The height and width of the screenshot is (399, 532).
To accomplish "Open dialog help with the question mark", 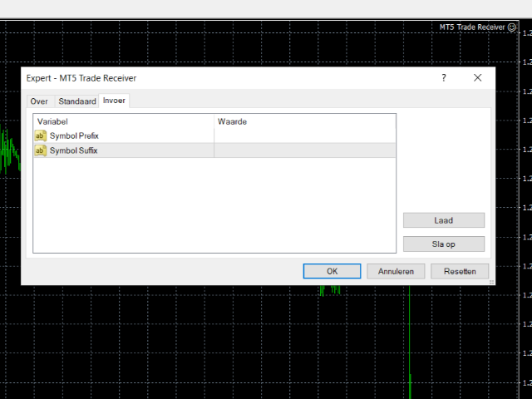I will 444,78.
